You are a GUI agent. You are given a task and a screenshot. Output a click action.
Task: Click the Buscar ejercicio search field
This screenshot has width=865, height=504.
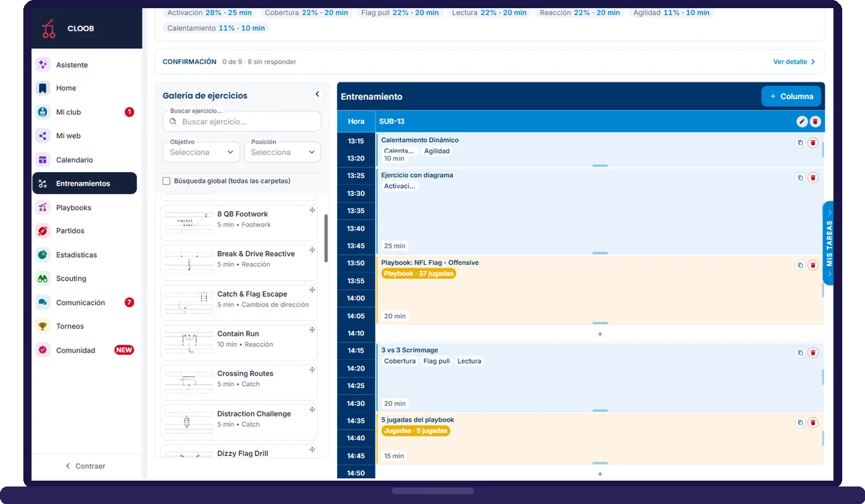pos(242,121)
